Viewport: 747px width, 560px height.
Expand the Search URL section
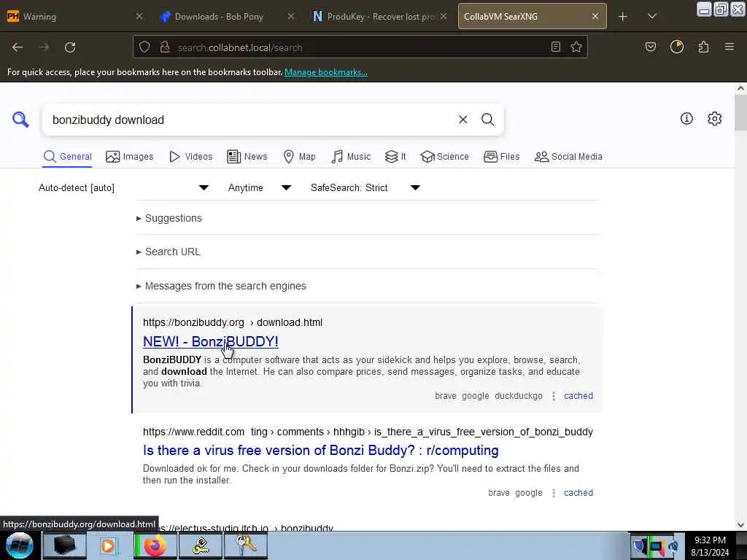point(169,252)
